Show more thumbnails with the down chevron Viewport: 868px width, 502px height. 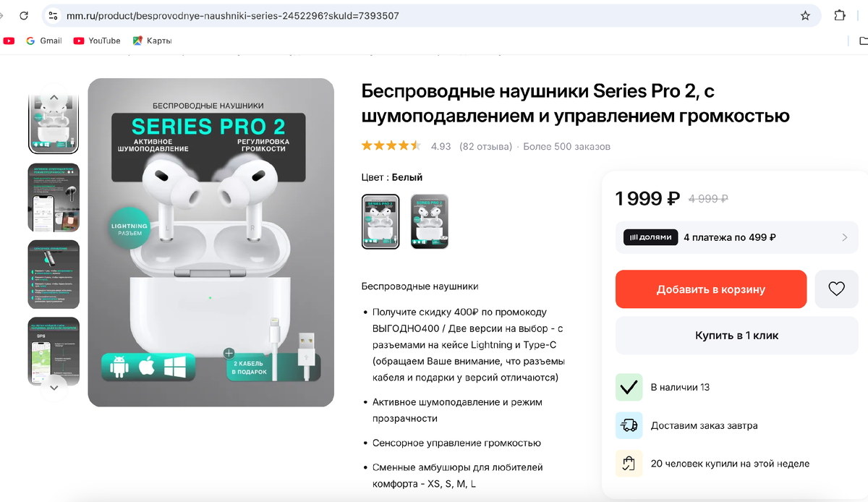tap(54, 388)
